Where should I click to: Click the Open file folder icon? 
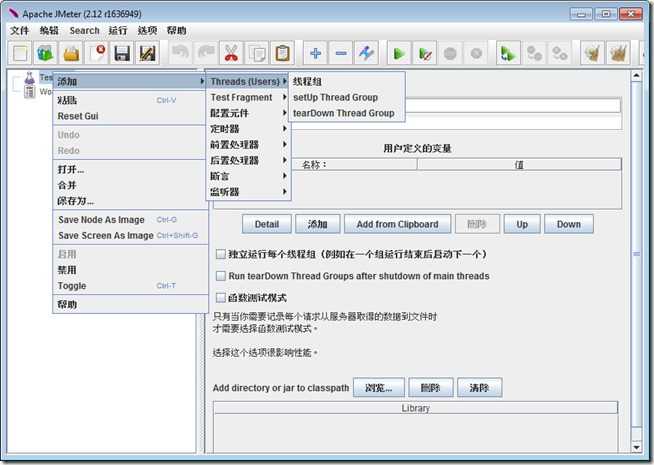point(71,53)
